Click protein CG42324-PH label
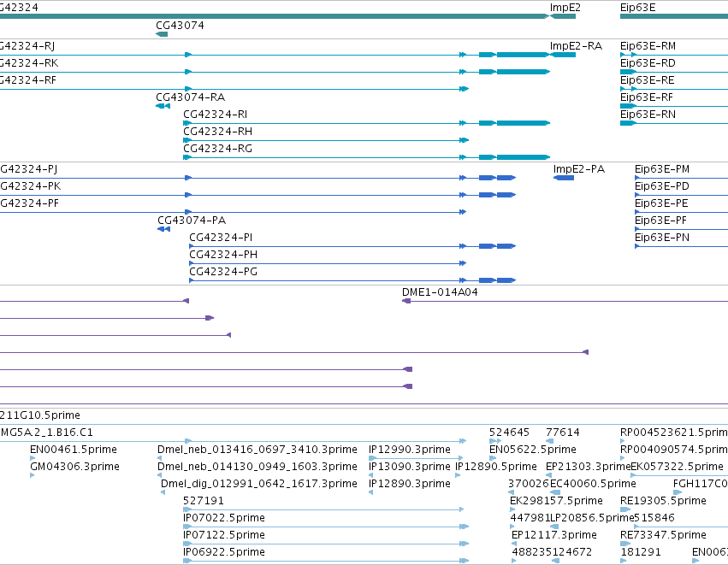 coord(223,255)
